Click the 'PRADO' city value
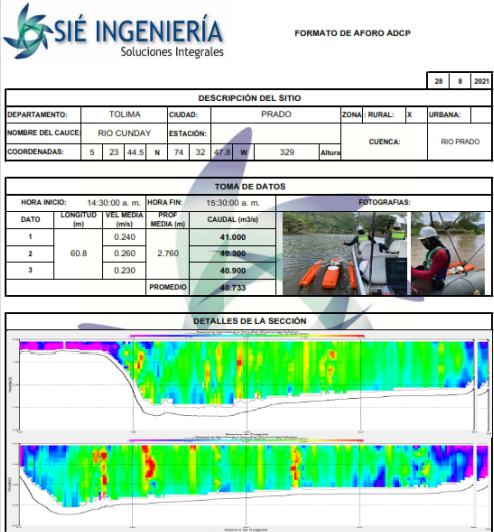The width and height of the screenshot is (494, 532). point(276,114)
